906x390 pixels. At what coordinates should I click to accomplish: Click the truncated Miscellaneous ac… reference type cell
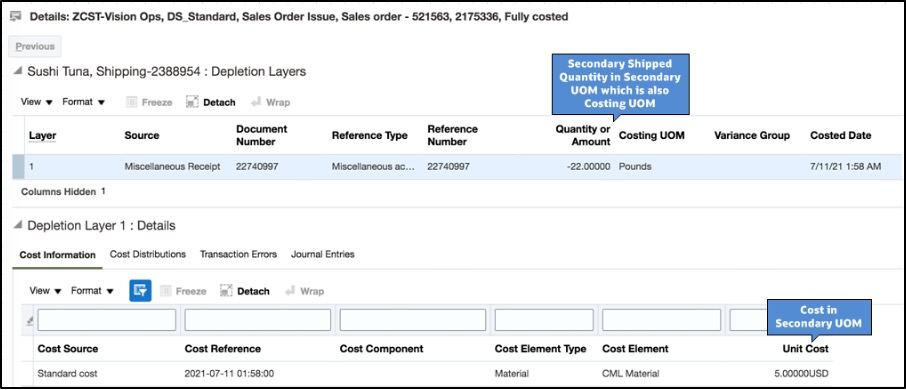(x=373, y=166)
